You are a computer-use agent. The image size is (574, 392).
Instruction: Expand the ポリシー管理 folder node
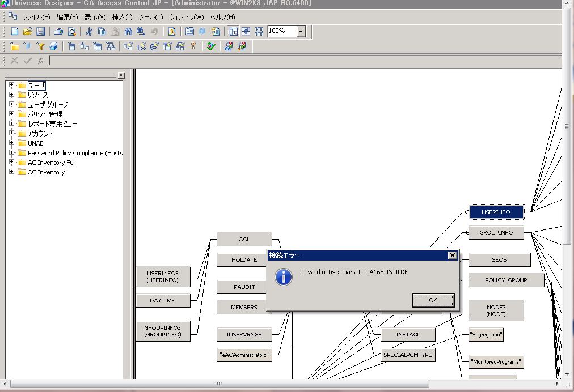click(x=12, y=114)
